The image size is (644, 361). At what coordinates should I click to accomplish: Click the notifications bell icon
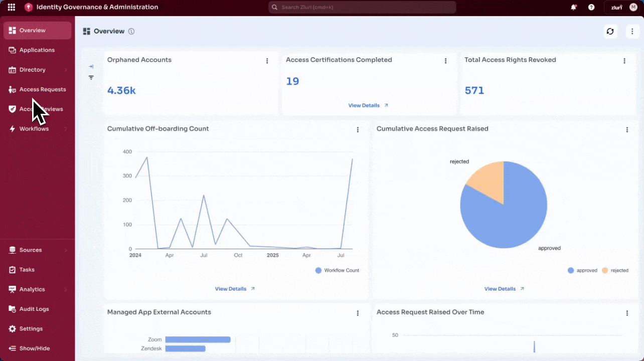click(573, 7)
